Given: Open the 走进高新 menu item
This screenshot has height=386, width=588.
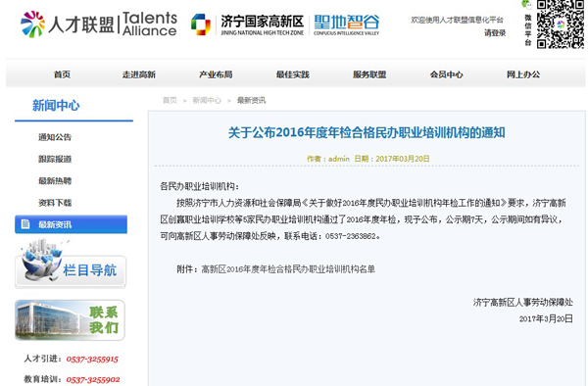Looking at the screenshot, I should click(x=139, y=74).
